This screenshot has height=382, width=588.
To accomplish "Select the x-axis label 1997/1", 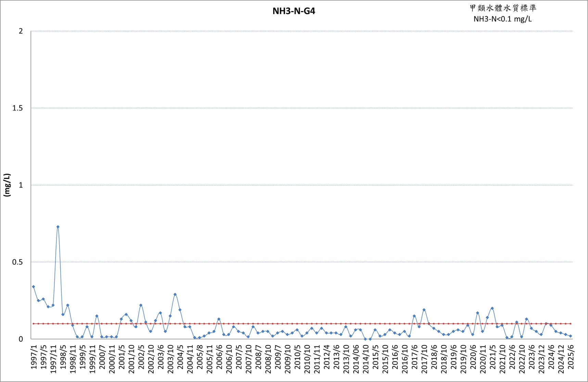I will pyautogui.click(x=34, y=357).
